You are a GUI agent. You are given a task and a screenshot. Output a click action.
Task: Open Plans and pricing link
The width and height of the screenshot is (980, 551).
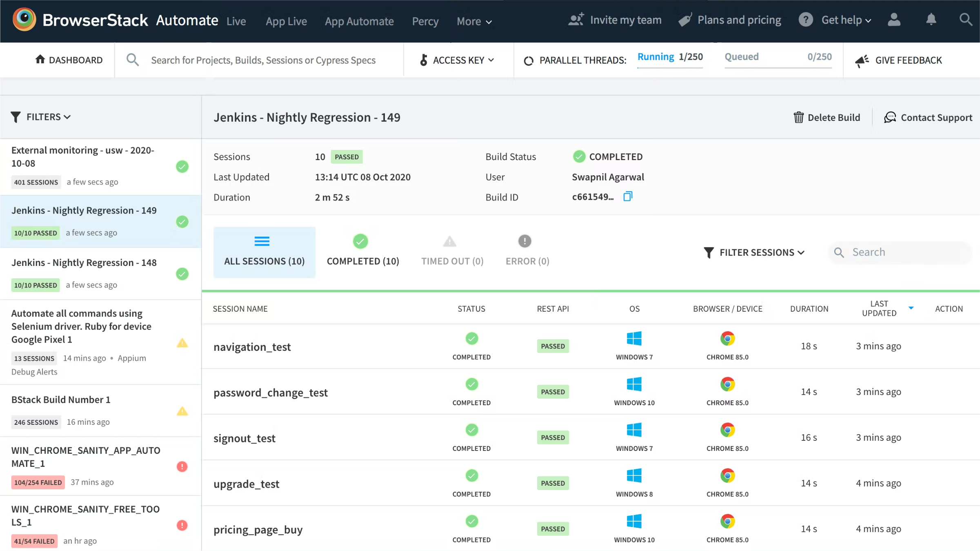coord(729,20)
